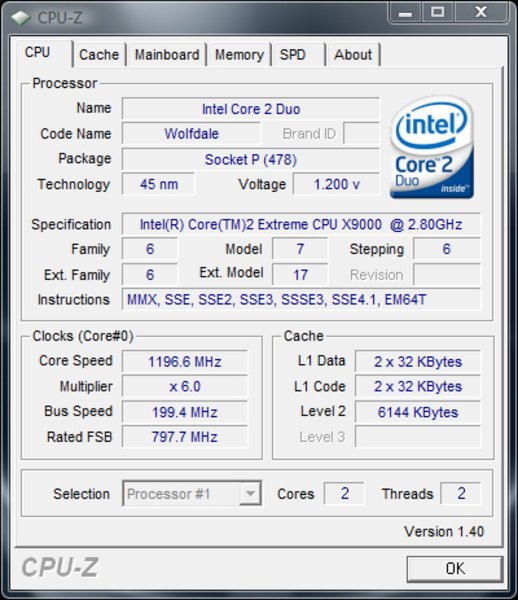
Task: Click the 'Cache' group box label
Action: pos(304,336)
